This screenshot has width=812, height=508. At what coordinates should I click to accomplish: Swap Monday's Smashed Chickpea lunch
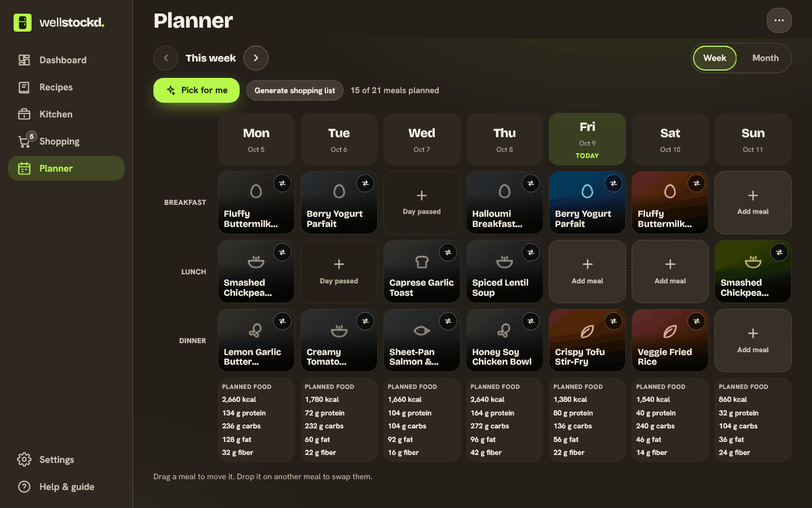click(283, 252)
